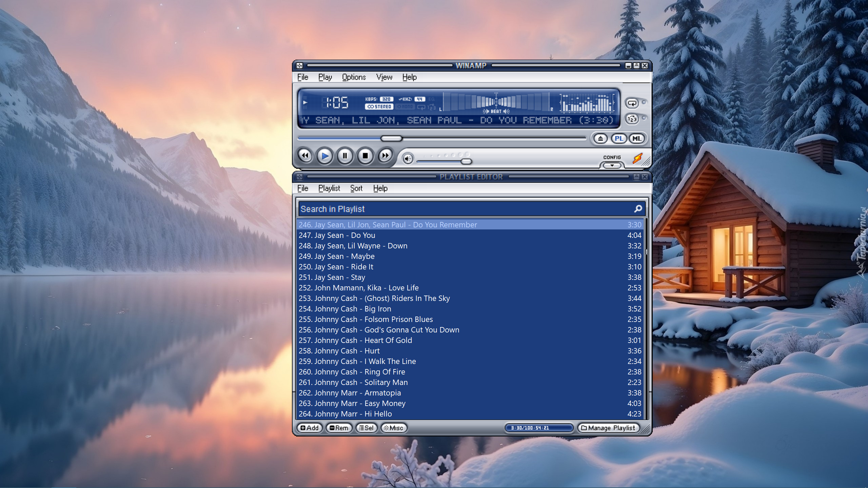This screenshot has width=868, height=488.
Task: Open the Options menu in Winamp
Action: pyautogui.click(x=354, y=77)
